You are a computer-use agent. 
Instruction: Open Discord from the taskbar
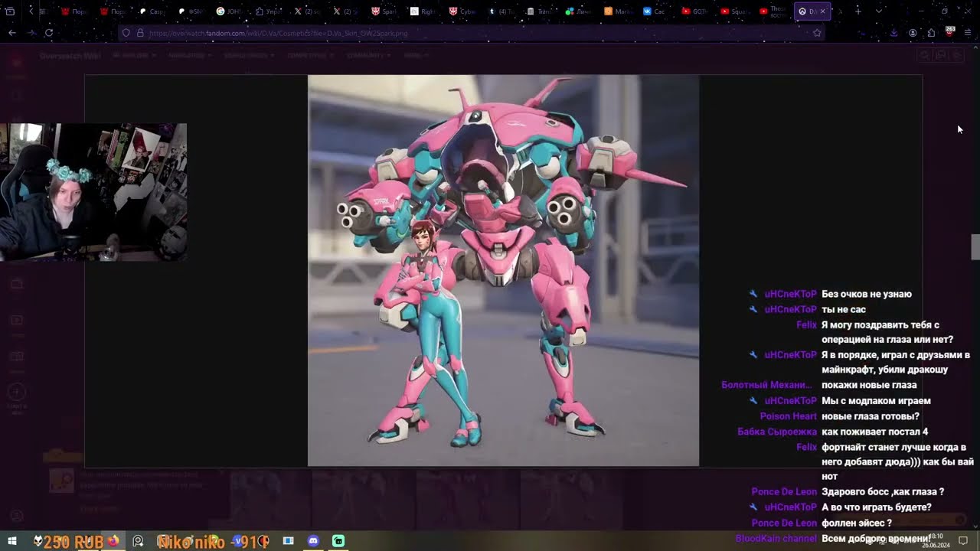(x=313, y=541)
